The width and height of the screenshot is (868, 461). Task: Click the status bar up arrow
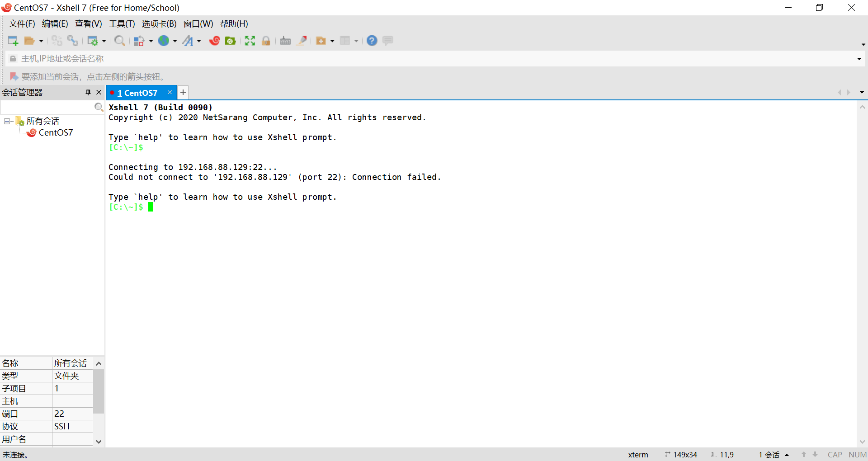pyautogui.click(x=804, y=455)
